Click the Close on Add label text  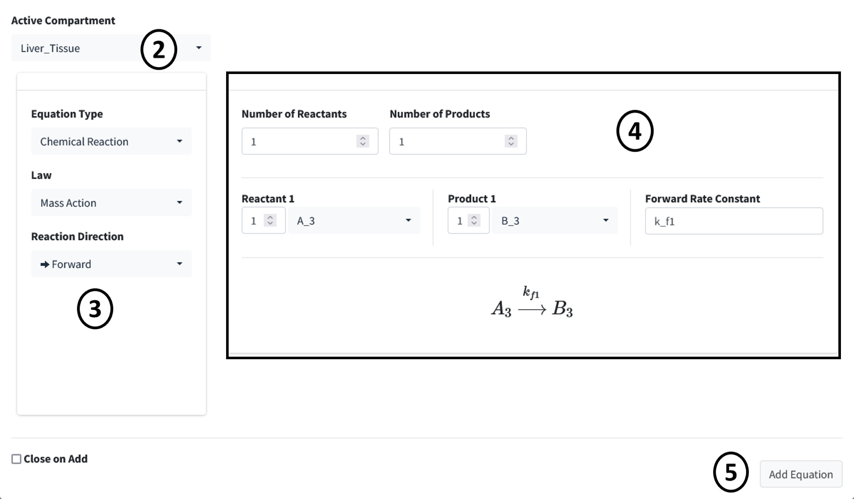tap(56, 459)
